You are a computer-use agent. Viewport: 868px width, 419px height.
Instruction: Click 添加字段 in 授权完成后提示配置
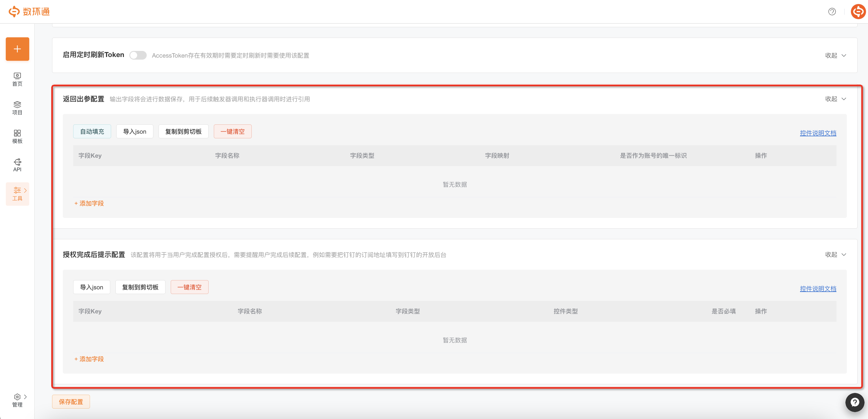pos(89,359)
